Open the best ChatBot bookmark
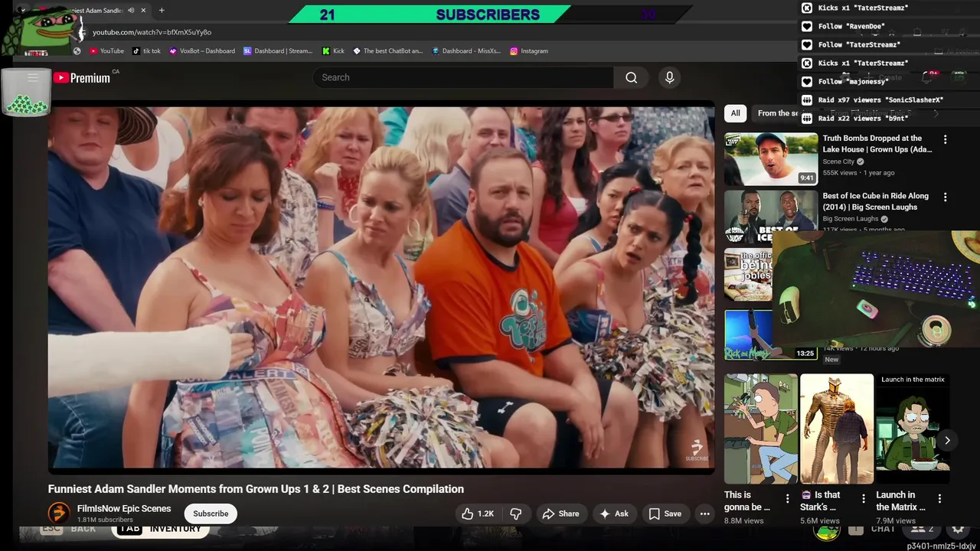The width and height of the screenshot is (980, 551). click(388, 51)
